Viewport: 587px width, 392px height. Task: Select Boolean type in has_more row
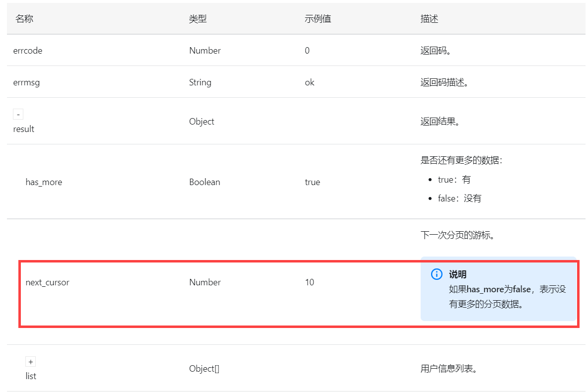(x=205, y=182)
